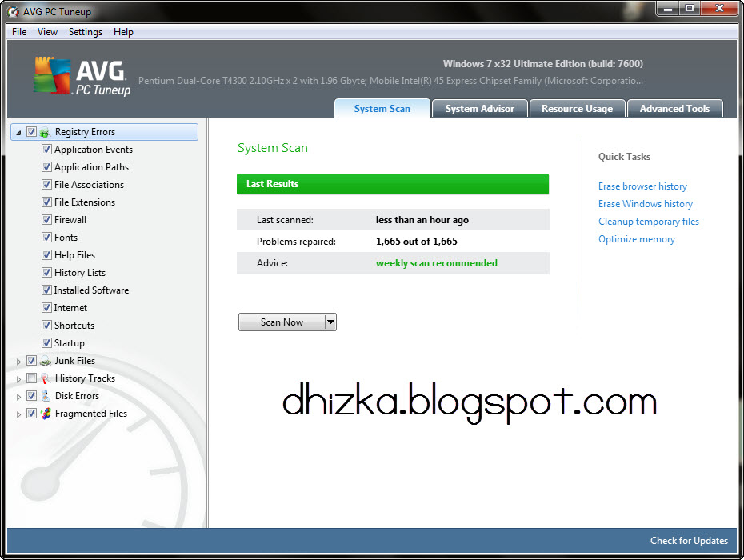
Task: Click Cleanup temporary files link
Action: [x=649, y=222]
